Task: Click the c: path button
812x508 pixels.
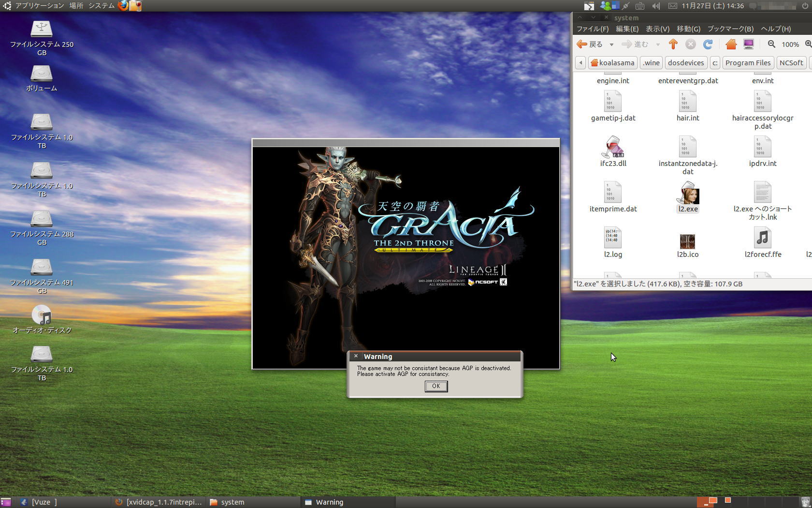Action: [x=715, y=63]
